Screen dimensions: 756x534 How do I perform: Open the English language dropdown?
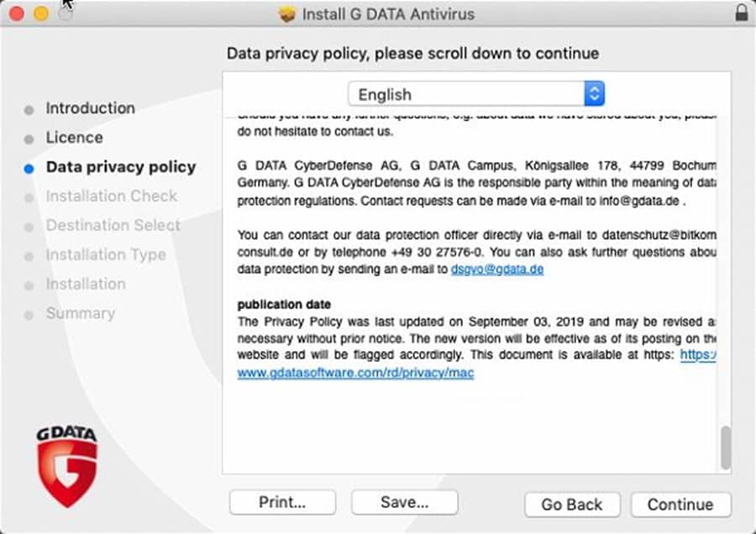pyautogui.click(x=475, y=93)
